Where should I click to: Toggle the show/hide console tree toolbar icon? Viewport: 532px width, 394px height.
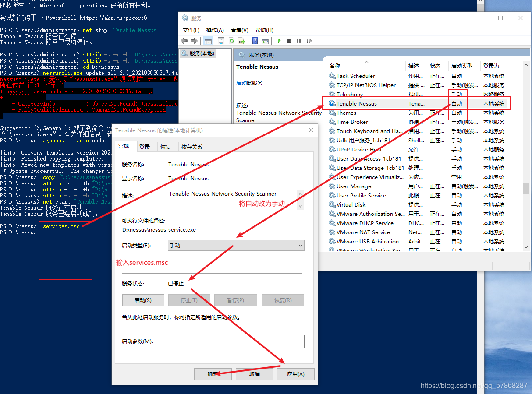(208, 41)
